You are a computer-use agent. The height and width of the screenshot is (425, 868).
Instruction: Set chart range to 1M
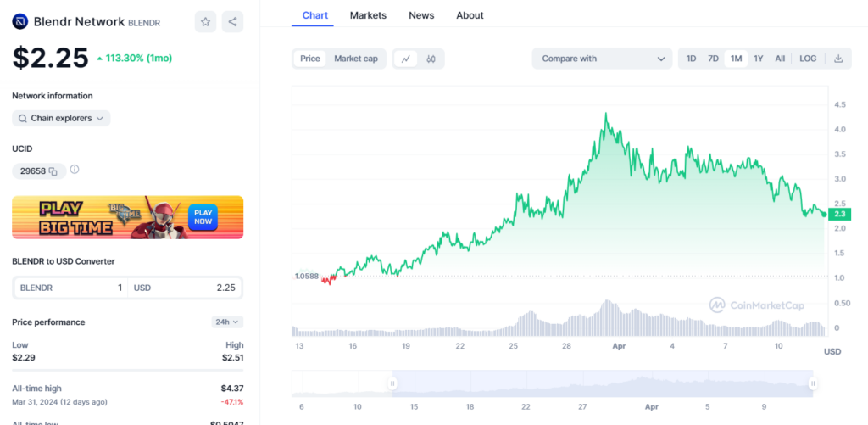click(x=736, y=59)
